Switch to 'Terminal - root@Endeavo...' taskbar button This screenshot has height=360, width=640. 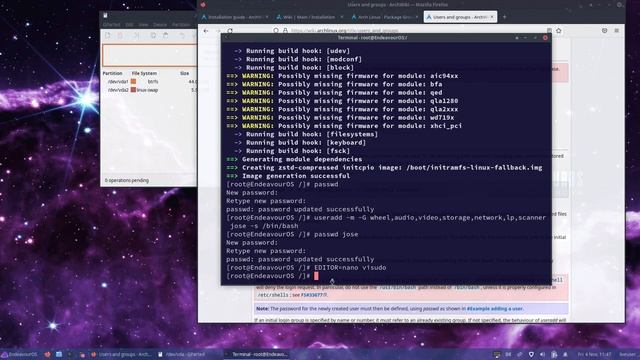click(x=256, y=354)
